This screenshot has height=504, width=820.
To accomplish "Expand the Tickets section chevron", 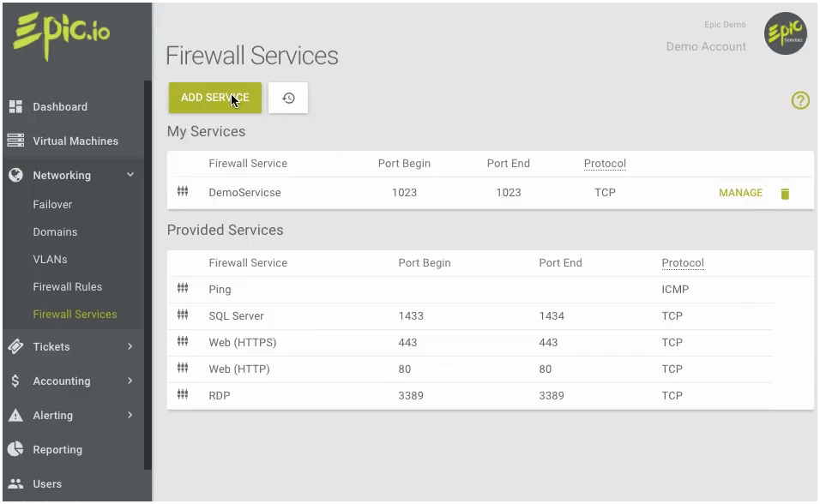I will 130,346.
